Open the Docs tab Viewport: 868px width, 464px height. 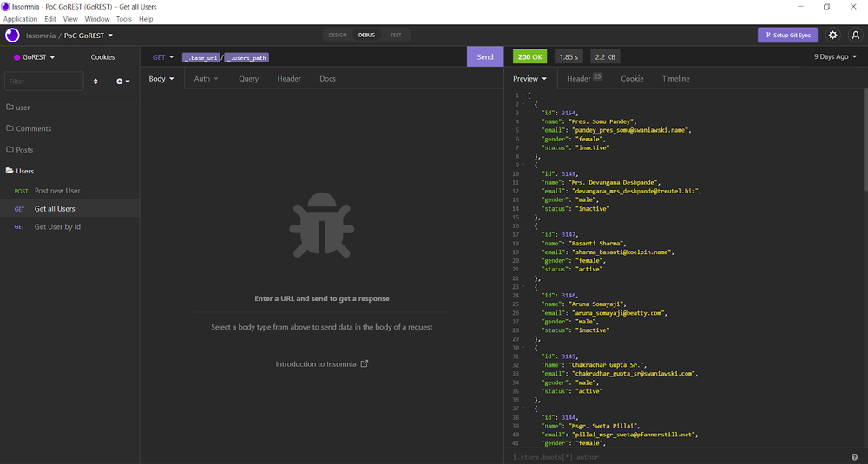point(328,79)
